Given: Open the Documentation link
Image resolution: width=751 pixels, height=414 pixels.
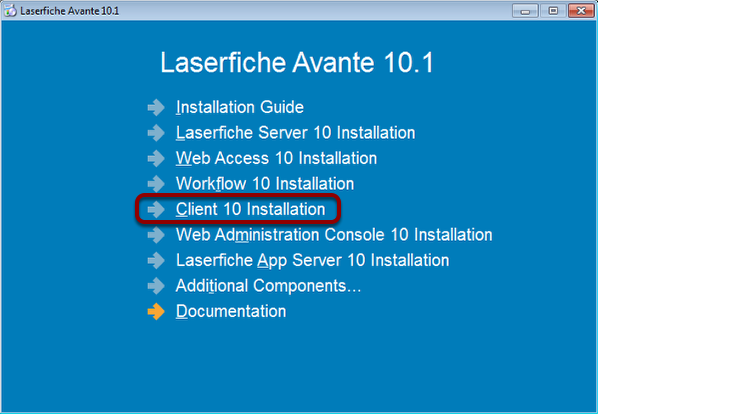Looking at the screenshot, I should coord(231,311).
